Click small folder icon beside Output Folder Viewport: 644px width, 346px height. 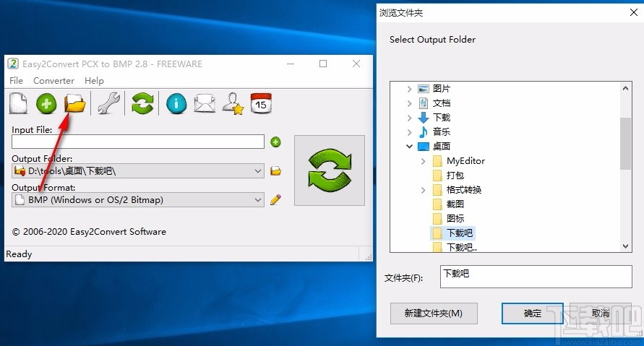click(x=275, y=170)
